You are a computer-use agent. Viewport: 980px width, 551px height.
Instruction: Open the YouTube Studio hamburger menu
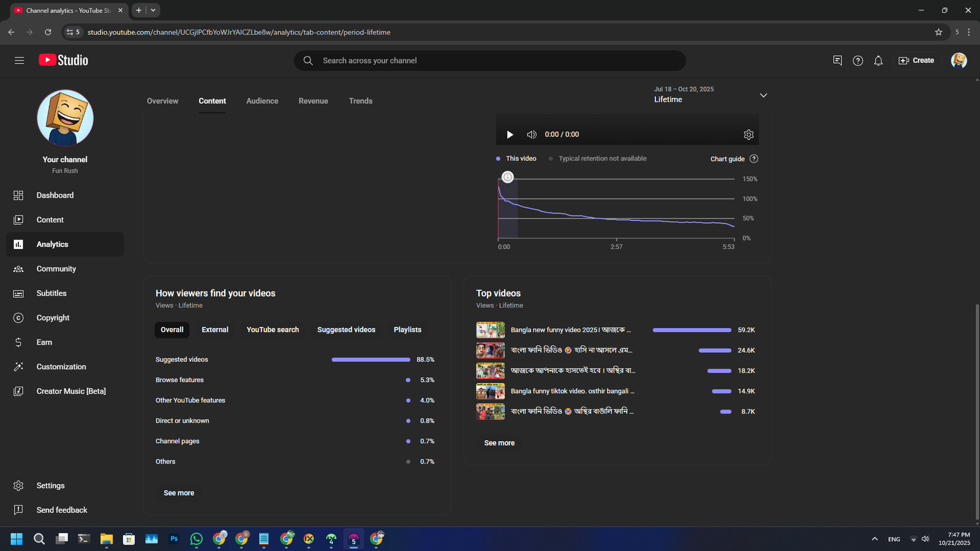tap(19, 60)
